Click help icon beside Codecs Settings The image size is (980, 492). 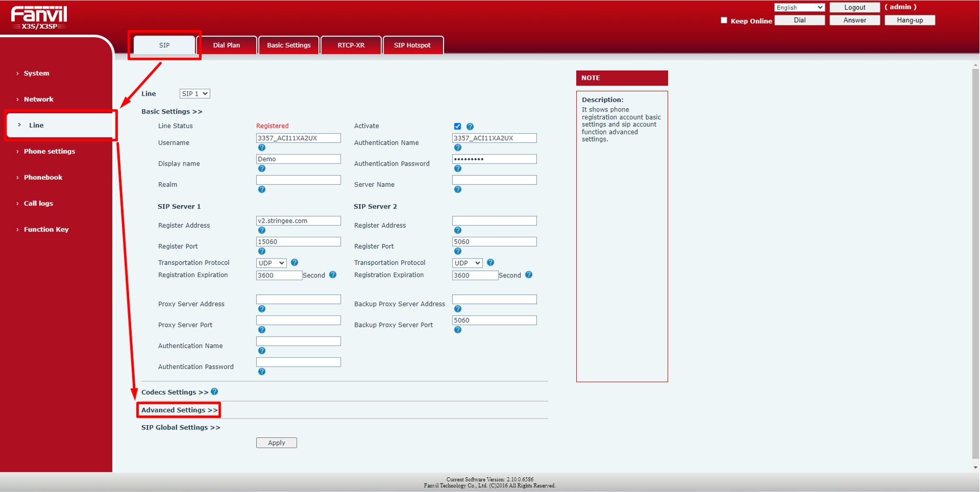coord(214,392)
